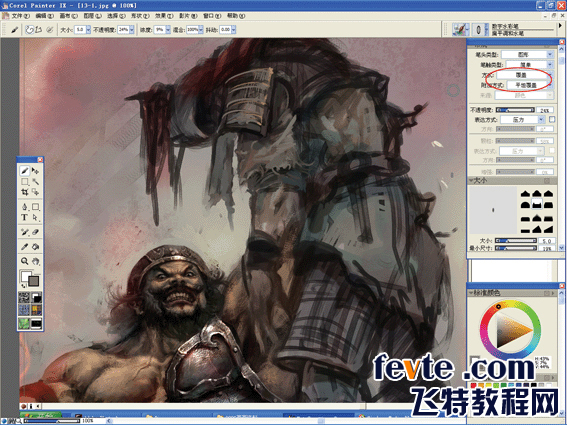
Task: Open the 帮助 menu
Action: (x=236, y=16)
